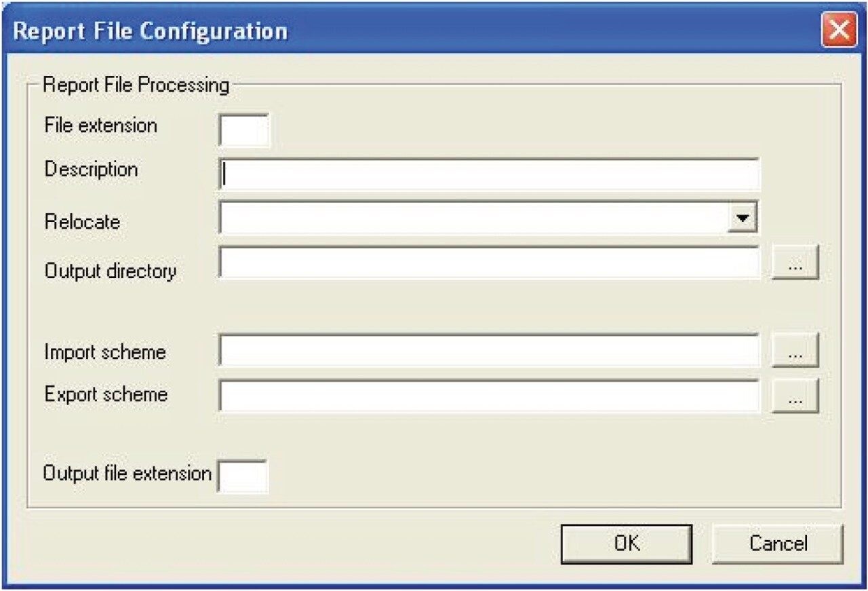This screenshot has height=591, width=868.
Task: Select the Relocate selection box
Action: (475, 217)
